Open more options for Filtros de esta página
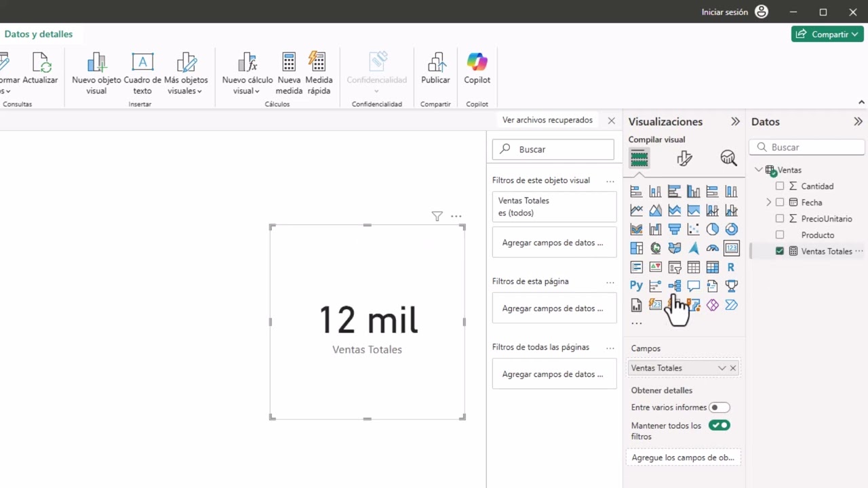The width and height of the screenshot is (868, 488). click(x=610, y=281)
